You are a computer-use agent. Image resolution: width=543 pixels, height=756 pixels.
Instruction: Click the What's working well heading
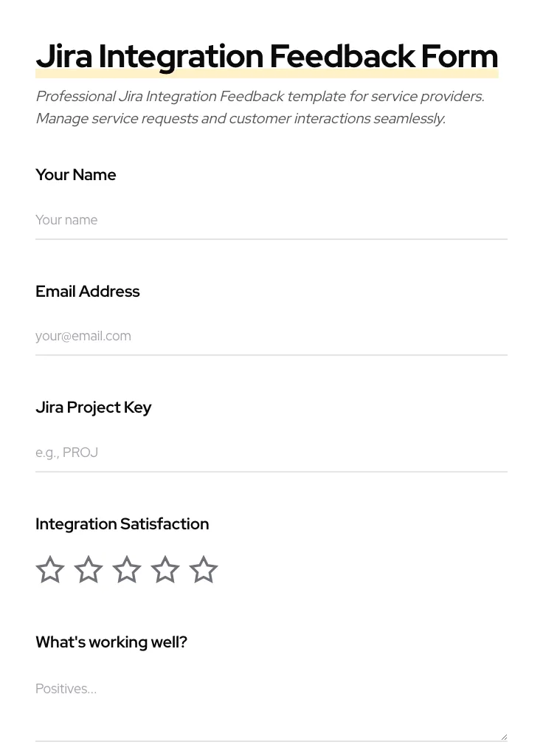111,642
